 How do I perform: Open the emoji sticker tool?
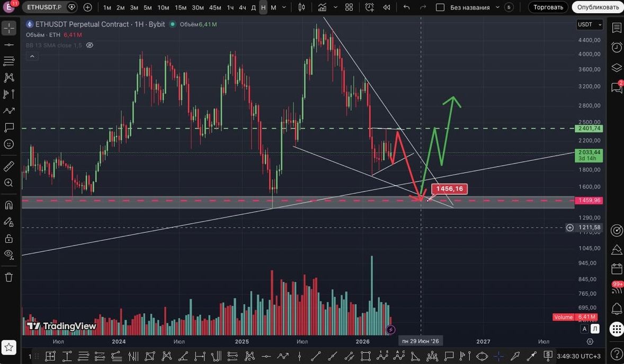pyautogui.click(x=8, y=144)
